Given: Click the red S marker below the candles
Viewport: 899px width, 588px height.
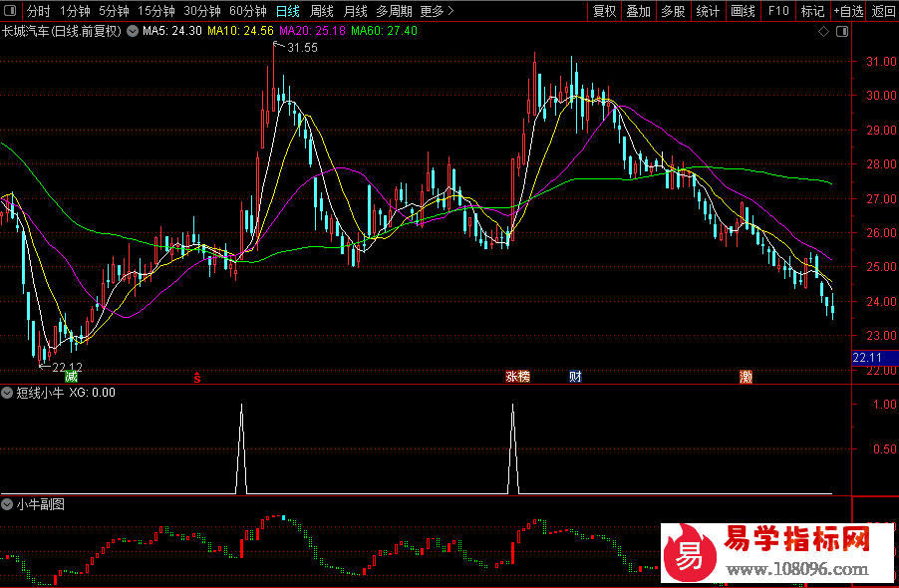Looking at the screenshot, I should click(196, 377).
